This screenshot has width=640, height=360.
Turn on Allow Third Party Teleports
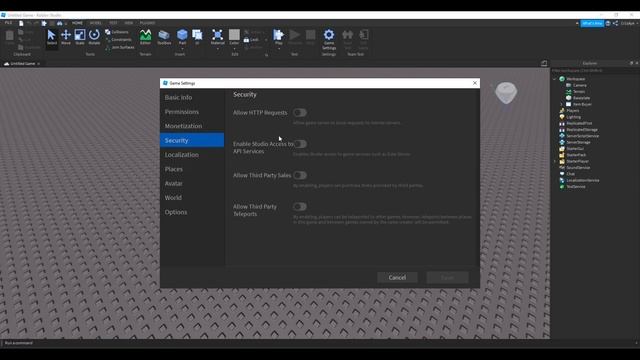tap(300, 207)
